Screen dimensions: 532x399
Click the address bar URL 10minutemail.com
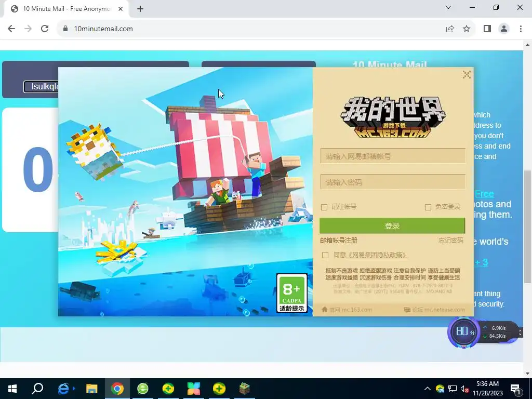(103, 29)
